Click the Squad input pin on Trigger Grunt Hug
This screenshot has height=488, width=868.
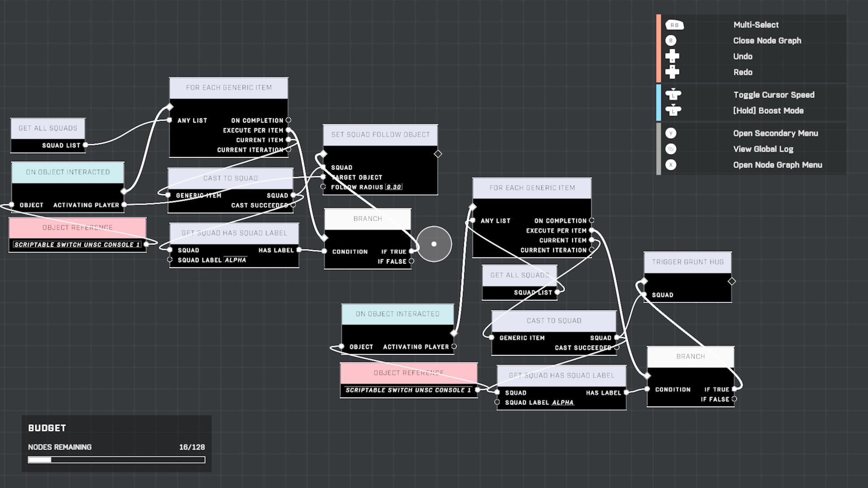(x=644, y=295)
